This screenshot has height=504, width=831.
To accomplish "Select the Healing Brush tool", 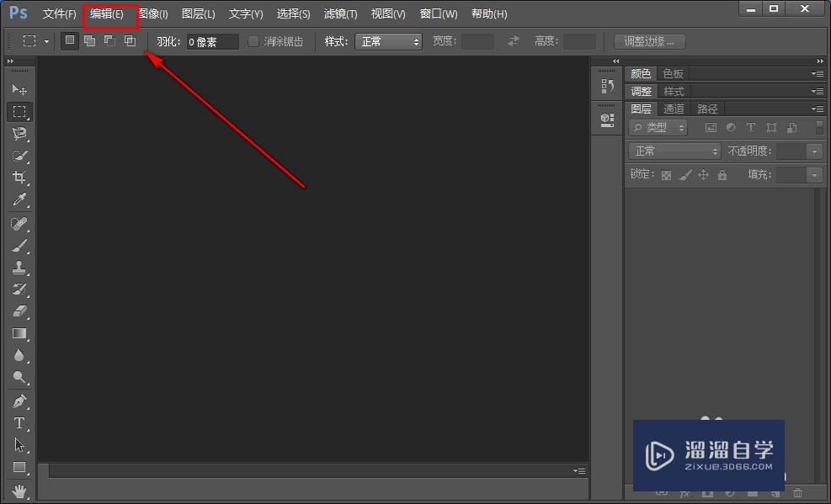I will [19, 224].
